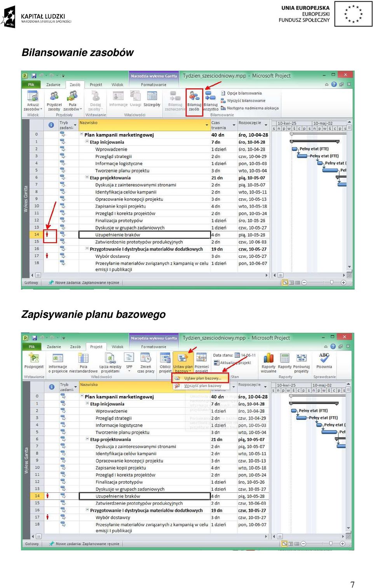Click Zmień czas pracy icon in lower window
The width and height of the screenshot is (373, 588).
146,358
